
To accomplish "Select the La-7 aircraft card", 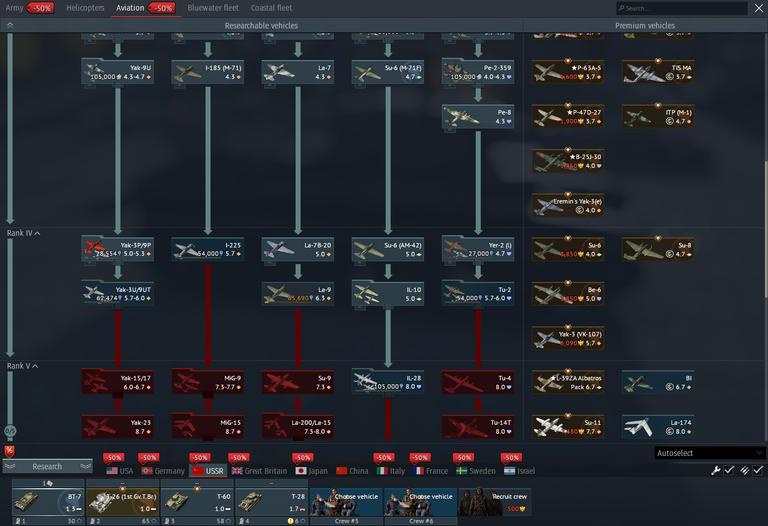I will click(x=298, y=72).
